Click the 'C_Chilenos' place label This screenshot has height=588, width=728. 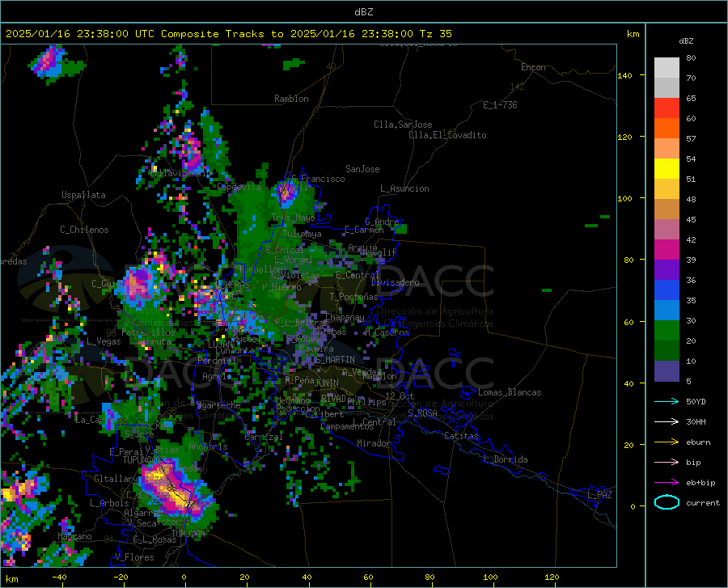click(x=84, y=230)
